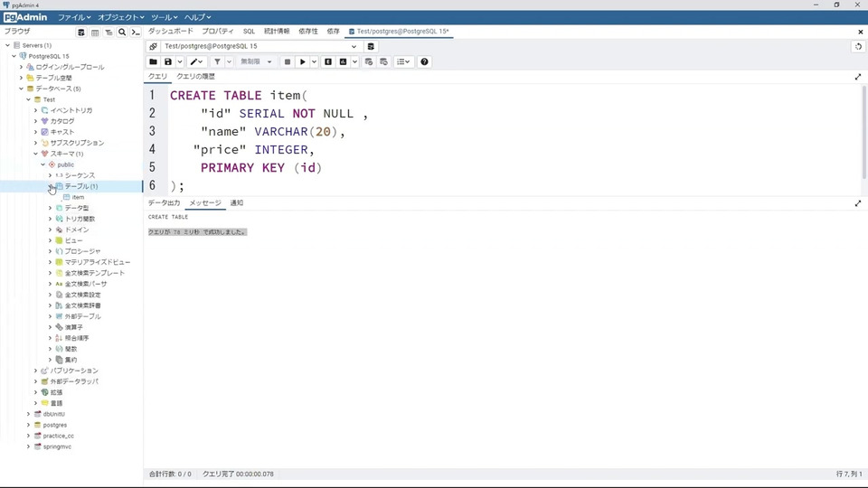Image resolution: width=868 pixels, height=488 pixels.
Task: Switch to the 依存性 tab
Action: [308, 32]
